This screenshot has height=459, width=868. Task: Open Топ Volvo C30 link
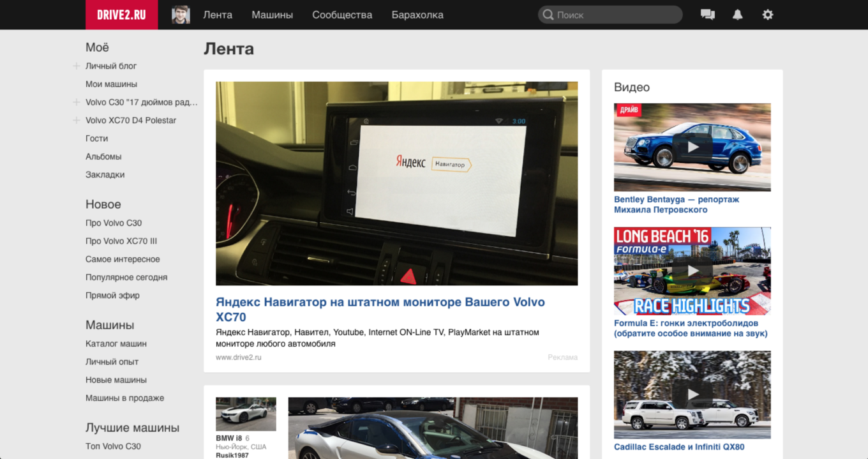[x=113, y=446]
